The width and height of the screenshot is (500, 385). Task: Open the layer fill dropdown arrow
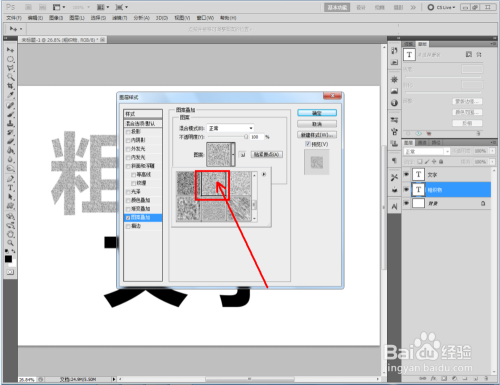coord(492,162)
